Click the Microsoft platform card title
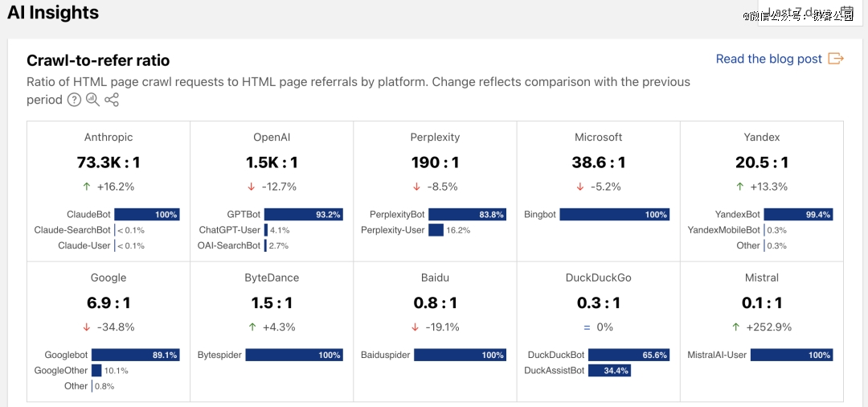Screen dimensions: 868x407 pyautogui.click(x=598, y=138)
